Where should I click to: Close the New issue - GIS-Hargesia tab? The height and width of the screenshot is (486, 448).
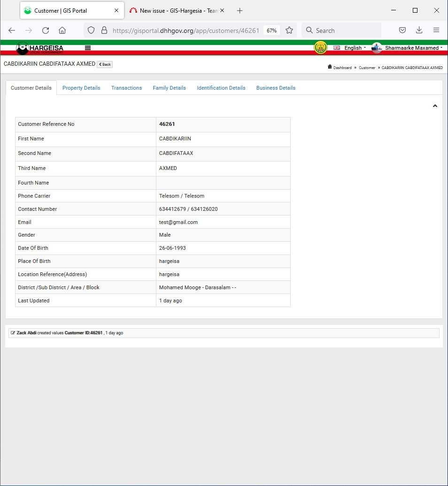coord(222,10)
